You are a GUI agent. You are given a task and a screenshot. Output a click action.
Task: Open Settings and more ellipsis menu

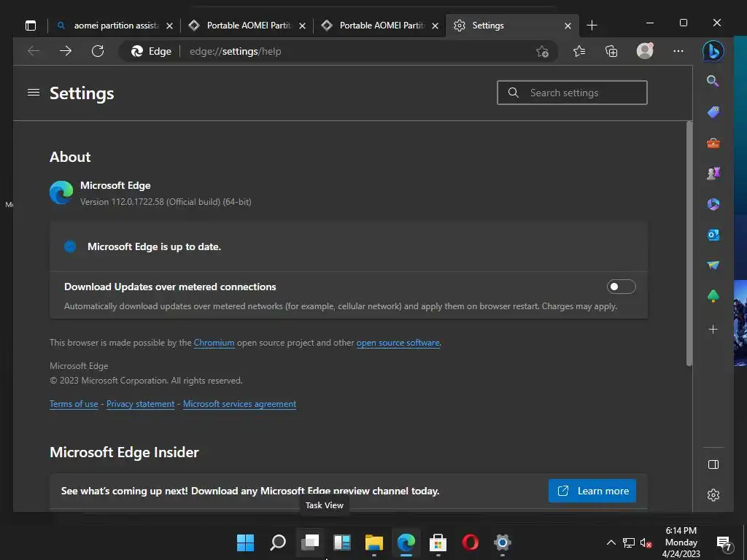(x=678, y=51)
